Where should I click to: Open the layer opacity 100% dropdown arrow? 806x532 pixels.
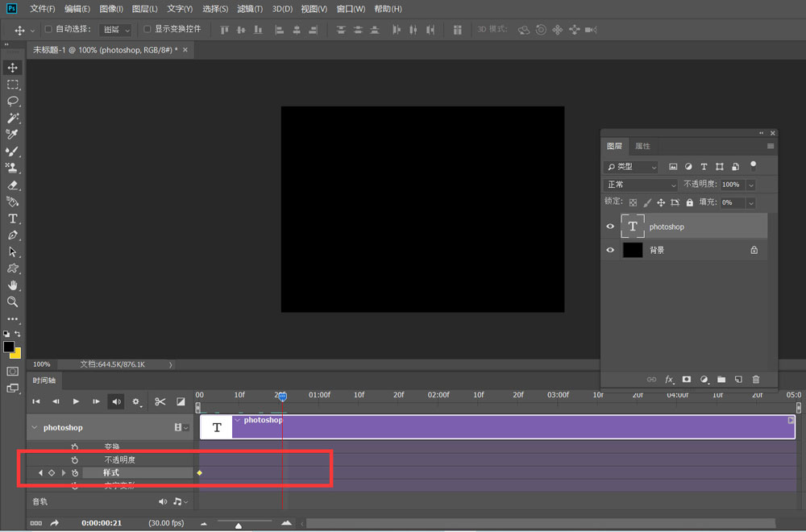[751, 185]
